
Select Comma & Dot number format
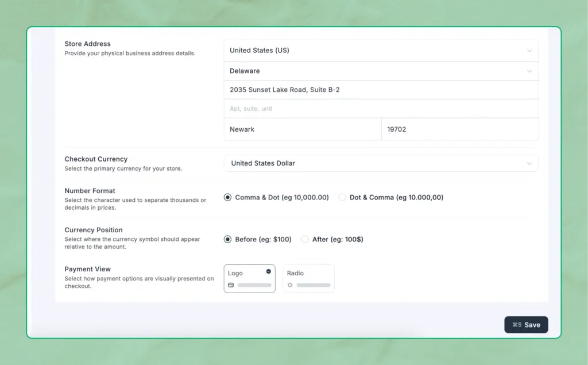point(228,197)
